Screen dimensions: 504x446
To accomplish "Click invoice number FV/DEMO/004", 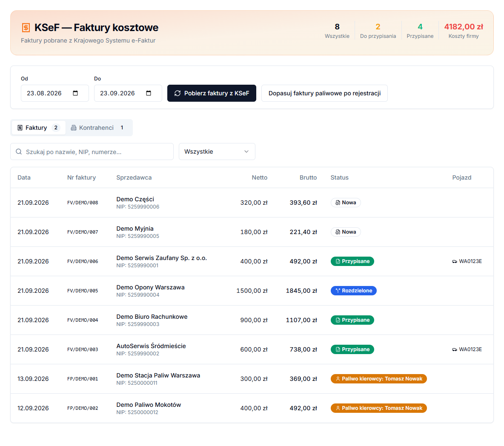I will (83, 320).
